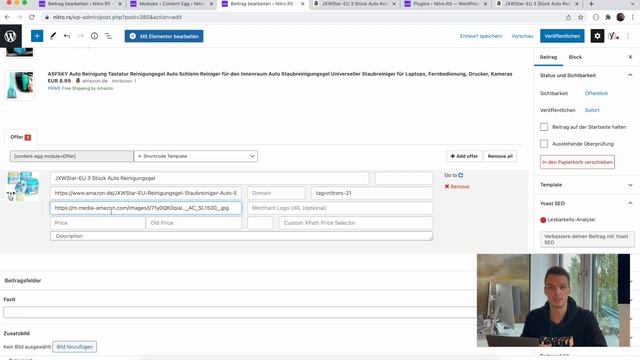Open the browser extensions puzzle icon

point(608,17)
